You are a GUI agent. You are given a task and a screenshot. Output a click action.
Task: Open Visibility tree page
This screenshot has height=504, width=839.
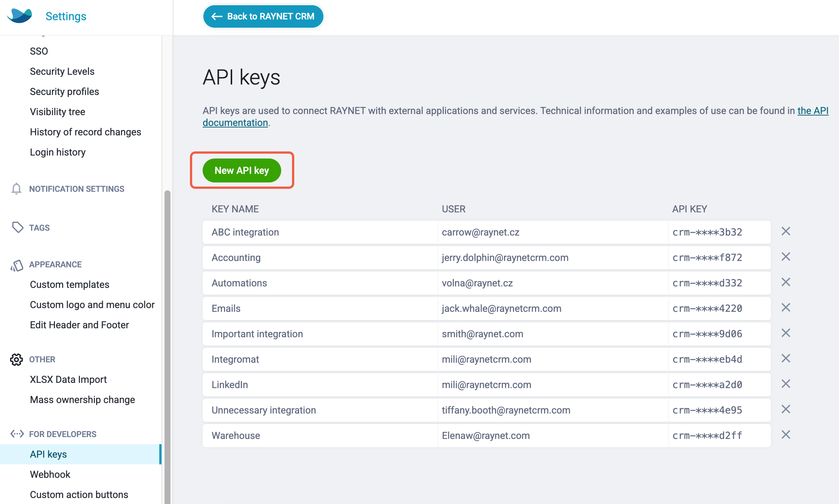click(58, 112)
